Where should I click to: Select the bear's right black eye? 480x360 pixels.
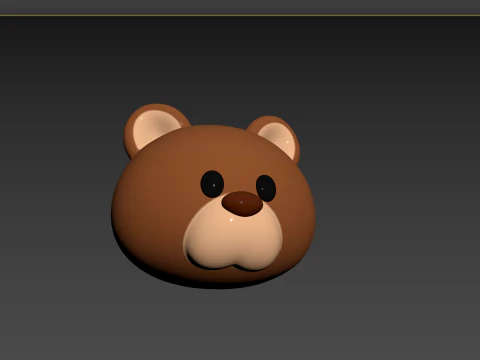(266, 188)
